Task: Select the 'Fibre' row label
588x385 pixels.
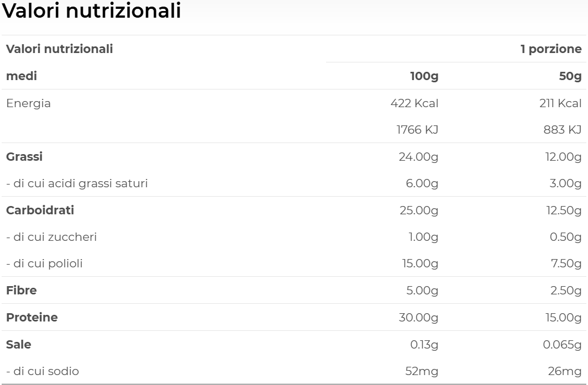Action: point(22,291)
